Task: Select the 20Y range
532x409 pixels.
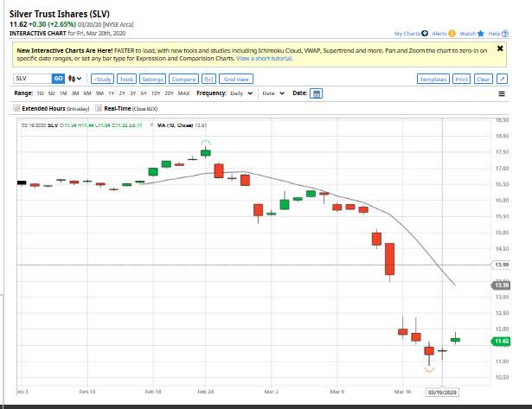Action: tap(169, 93)
